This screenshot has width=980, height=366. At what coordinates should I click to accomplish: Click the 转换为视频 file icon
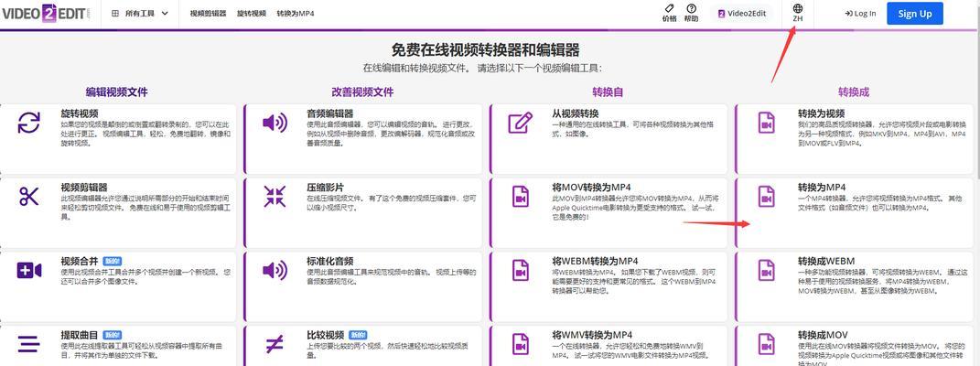pyautogui.click(x=766, y=123)
